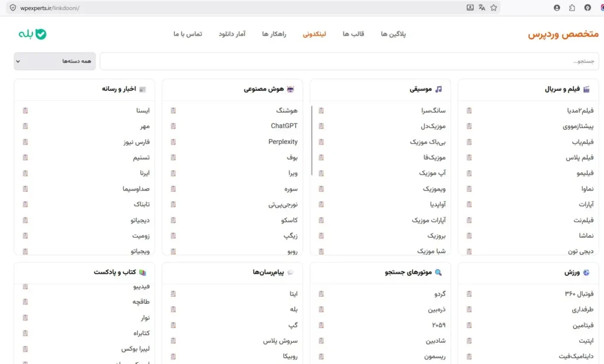Viewport: 604px width, 364px height.
Task: Click the text بروزیک
Action: click(436, 236)
